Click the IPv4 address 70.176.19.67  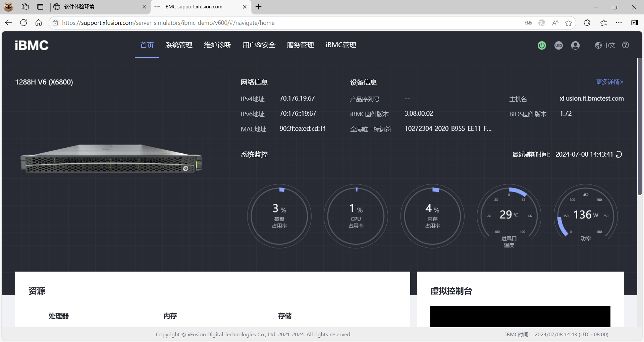(297, 99)
